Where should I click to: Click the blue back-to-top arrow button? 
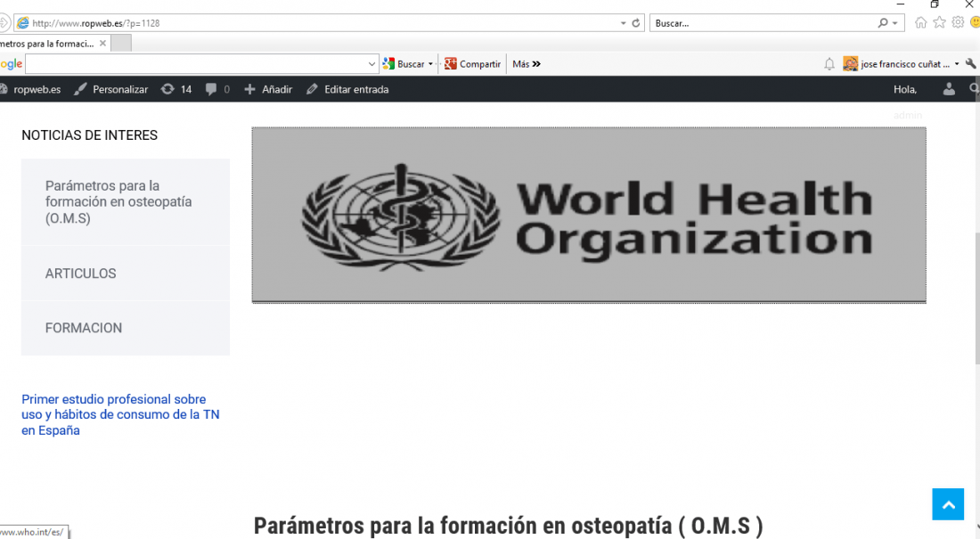click(948, 504)
